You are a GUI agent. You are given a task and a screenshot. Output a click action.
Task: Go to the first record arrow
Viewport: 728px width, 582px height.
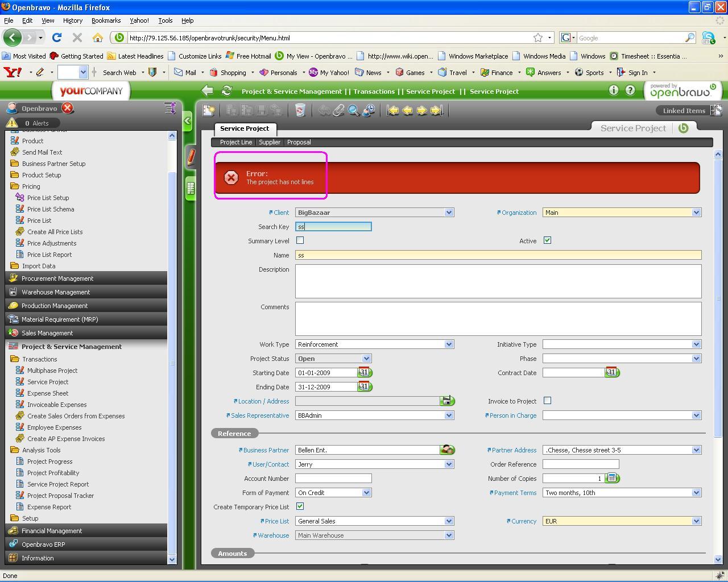click(392, 110)
